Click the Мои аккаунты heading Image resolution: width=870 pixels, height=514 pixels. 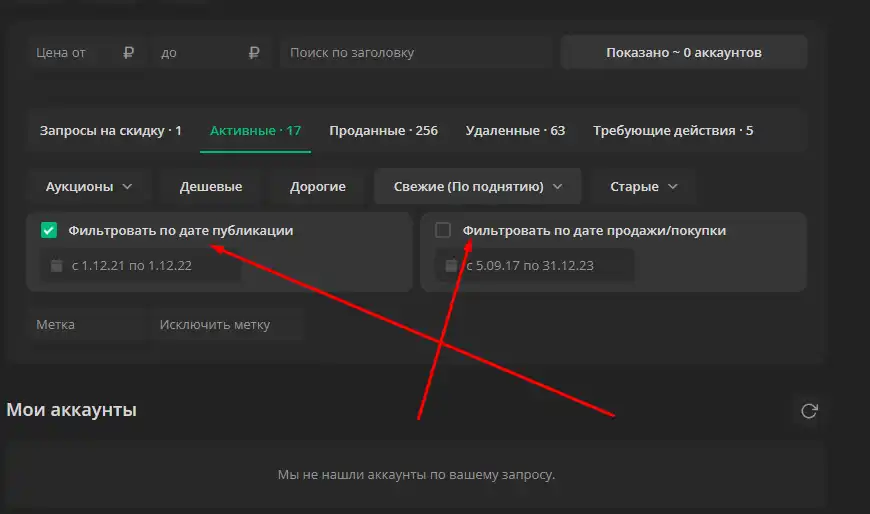(x=72, y=410)
